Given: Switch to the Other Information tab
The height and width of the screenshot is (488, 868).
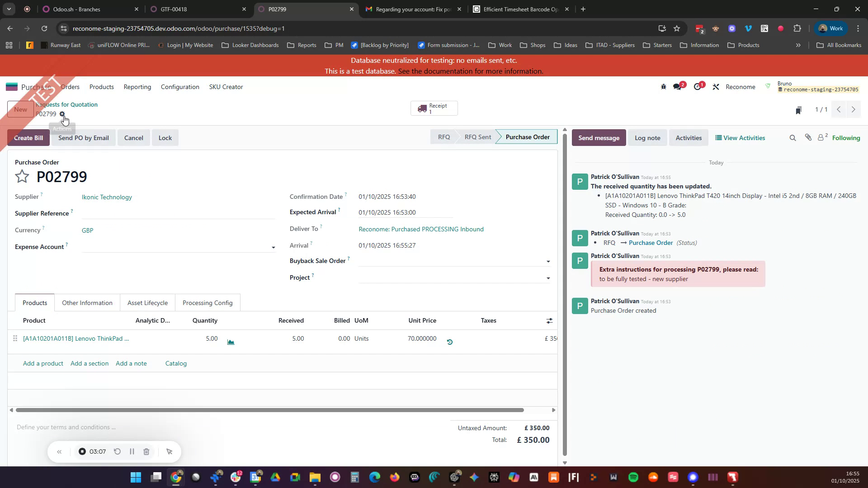Looking at the screenshot, I should pyautogui.click(x=87, y=302).
